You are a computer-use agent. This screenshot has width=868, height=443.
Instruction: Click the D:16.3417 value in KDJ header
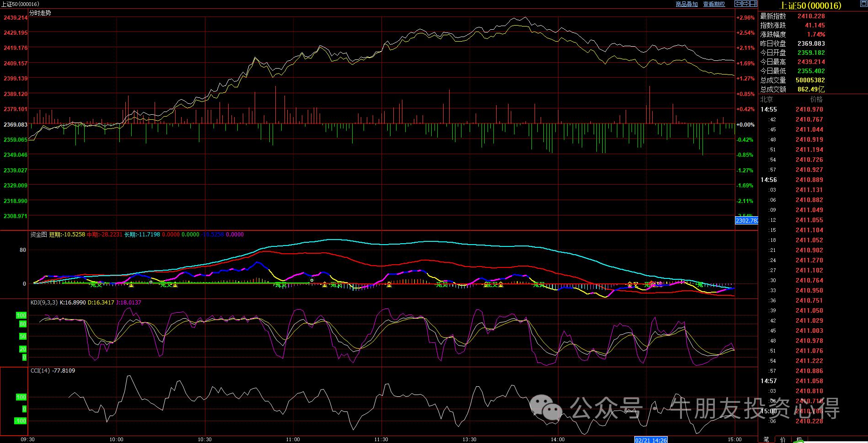(101, 303)
